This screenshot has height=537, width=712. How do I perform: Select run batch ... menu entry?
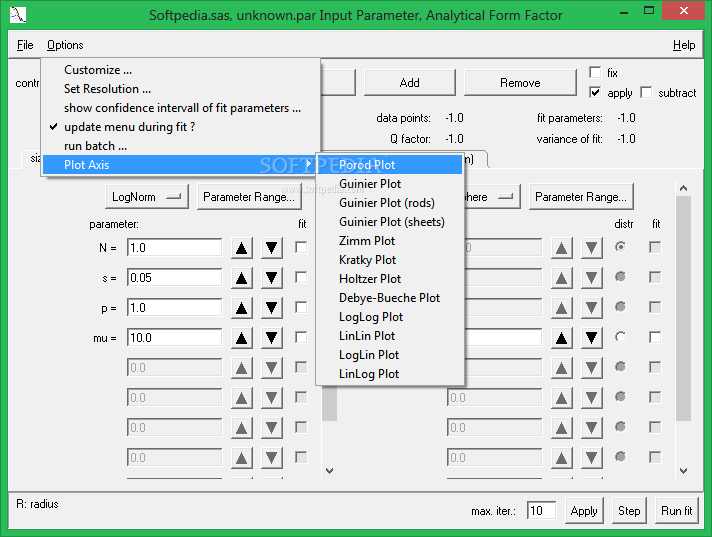pos(180,146)
